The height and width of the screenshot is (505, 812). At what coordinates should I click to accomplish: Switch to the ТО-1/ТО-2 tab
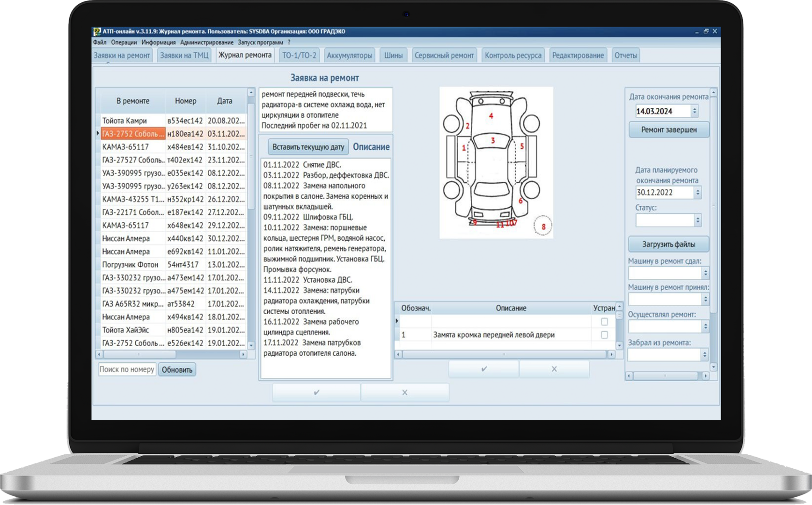click(299, 55)
